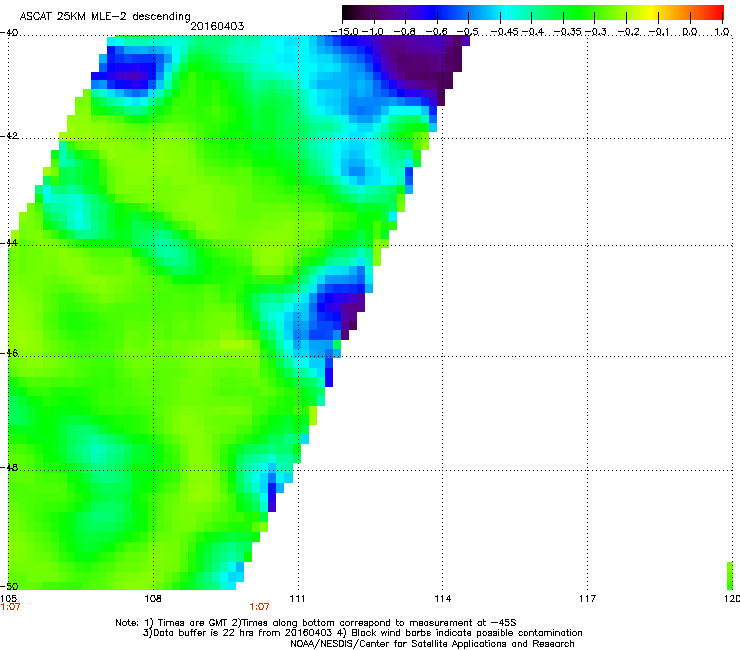Click the 20160403 date below the title

point(217,26)
